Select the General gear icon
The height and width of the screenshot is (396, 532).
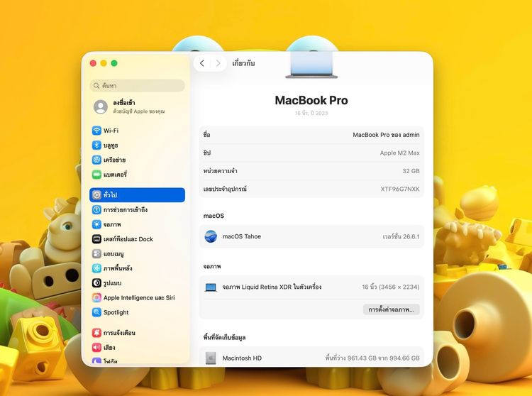click(96, 194)
